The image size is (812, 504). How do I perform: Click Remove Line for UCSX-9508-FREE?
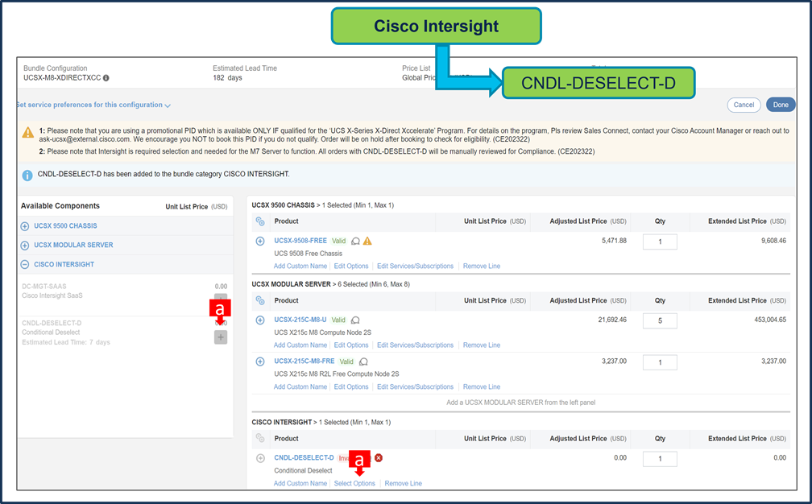point(482,266)
